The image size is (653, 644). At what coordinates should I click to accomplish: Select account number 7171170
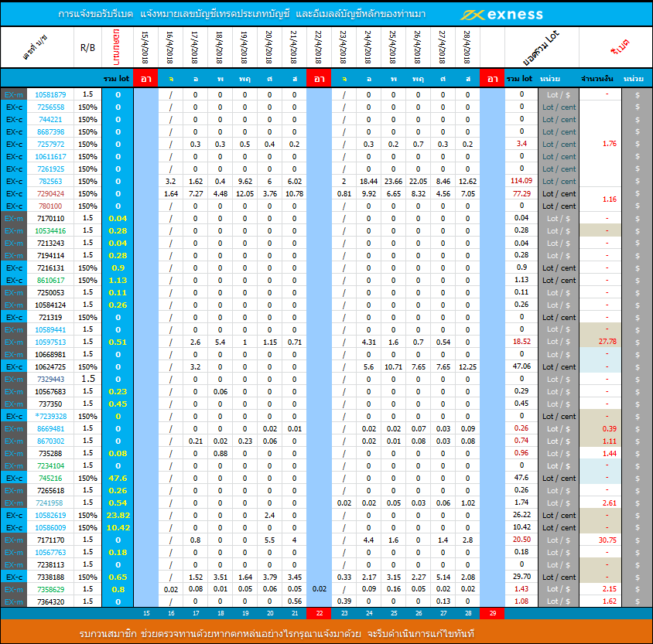[50, 540]
